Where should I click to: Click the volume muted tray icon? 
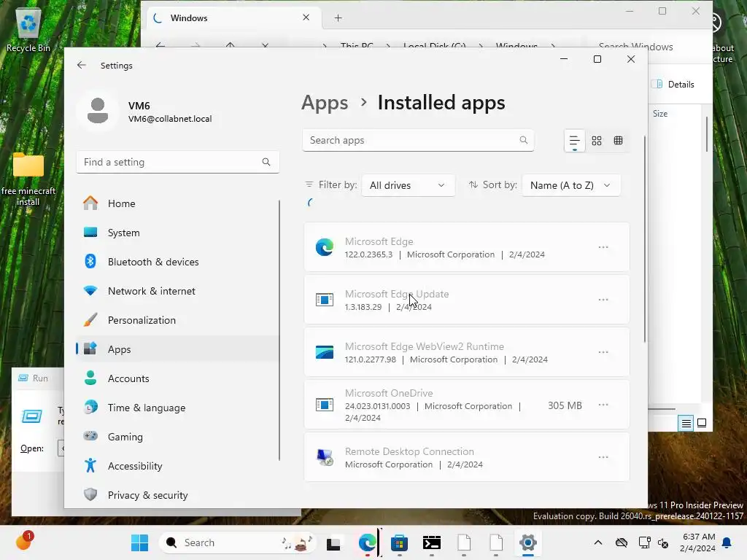(663, 542)
